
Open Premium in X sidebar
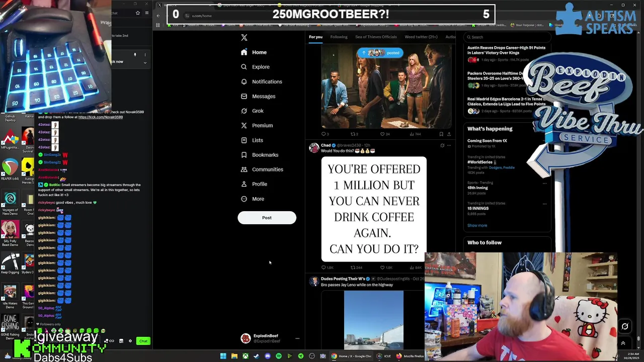click(x=257, y=125)
